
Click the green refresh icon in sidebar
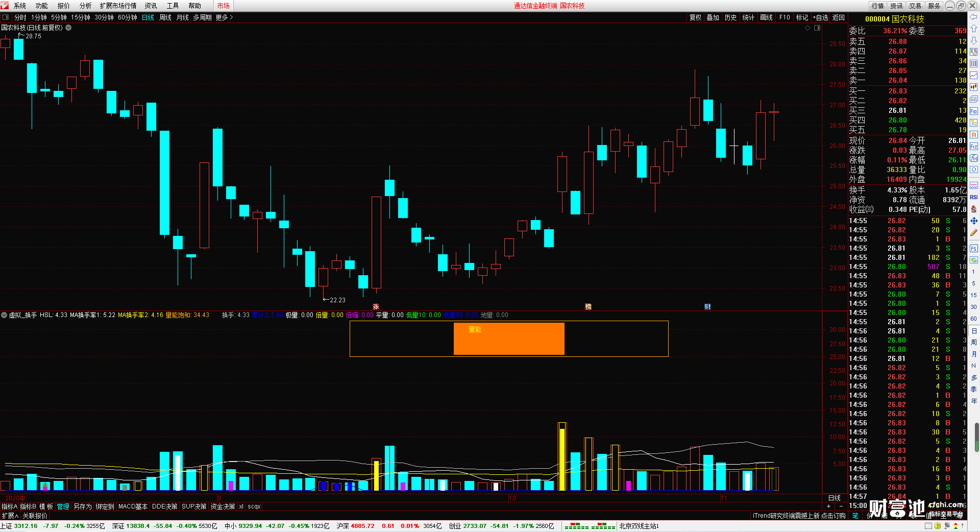pos(974,260)
